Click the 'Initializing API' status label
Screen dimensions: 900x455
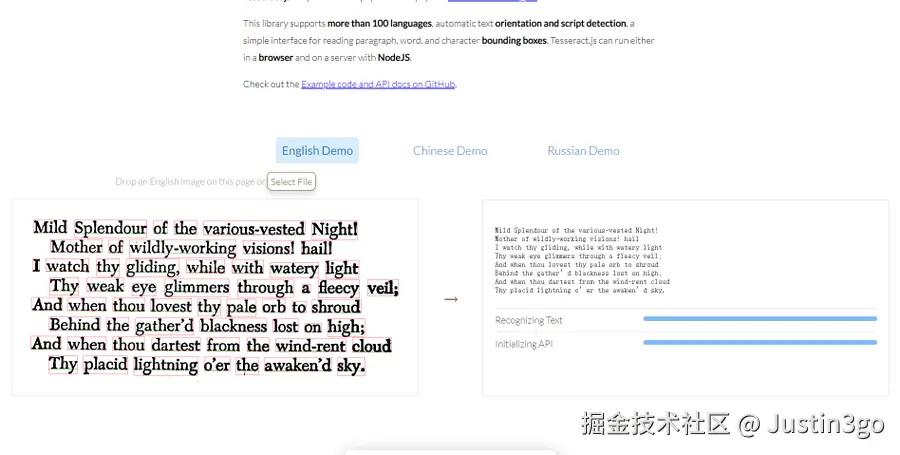(x=524, y=344)
